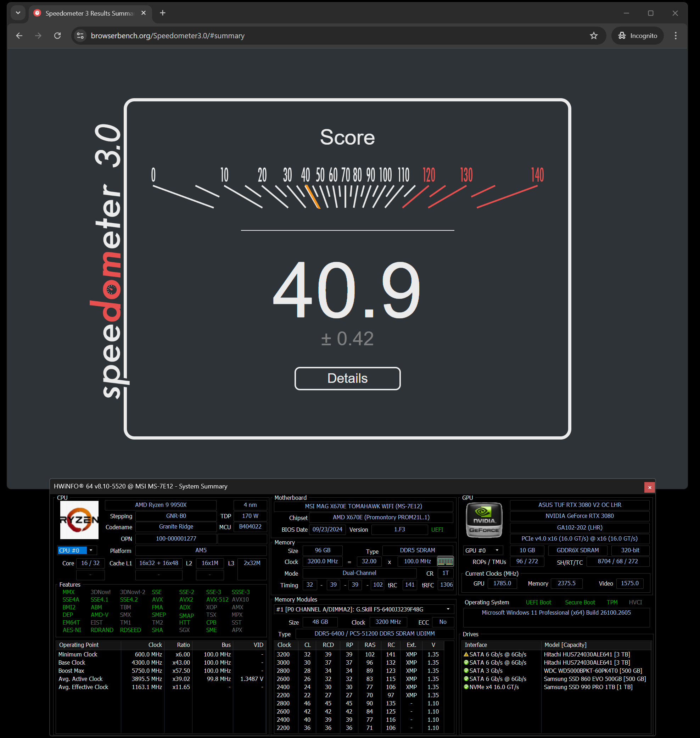Image resolution: width=700 pixels, height=738 pixels.
Task: Click the BIOS date 09/23/2024
Action: 327,529
